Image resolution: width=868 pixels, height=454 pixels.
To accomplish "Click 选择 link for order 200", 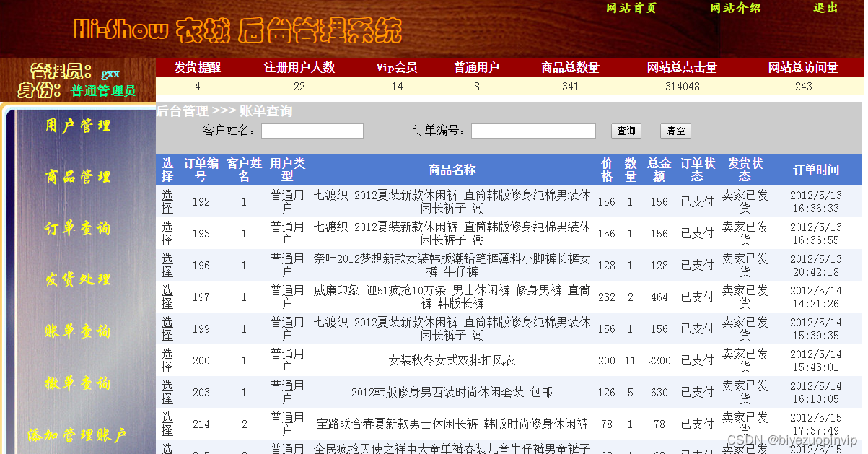I will point(167,360).
